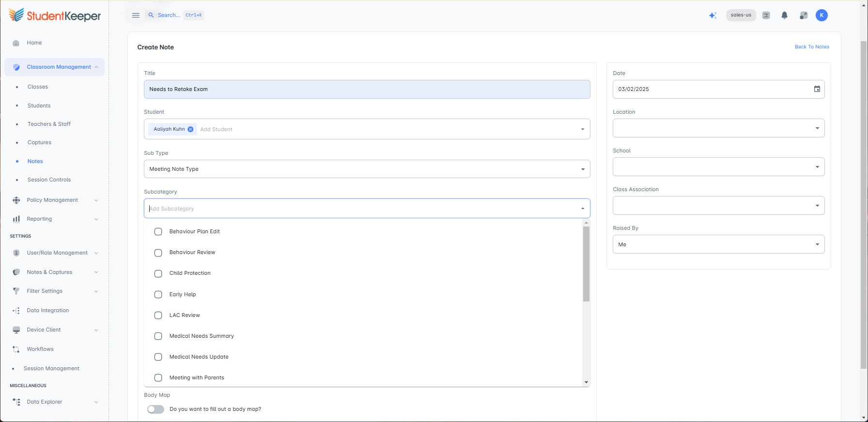Click the Workflows icon

coord(16,349)
